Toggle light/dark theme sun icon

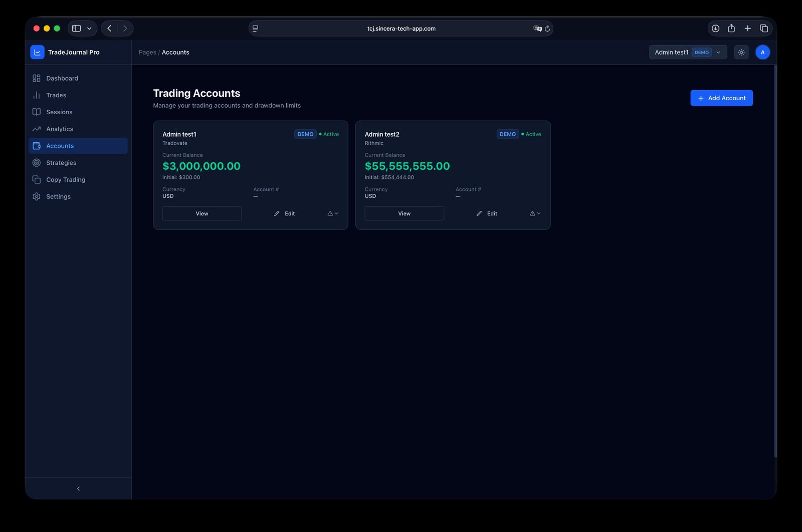click(741, 52)
